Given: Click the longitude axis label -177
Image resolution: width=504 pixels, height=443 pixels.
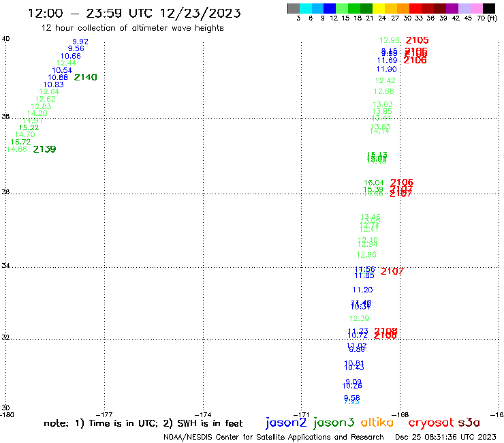Looking at the screenshot, I should click(x=104, y=414).
